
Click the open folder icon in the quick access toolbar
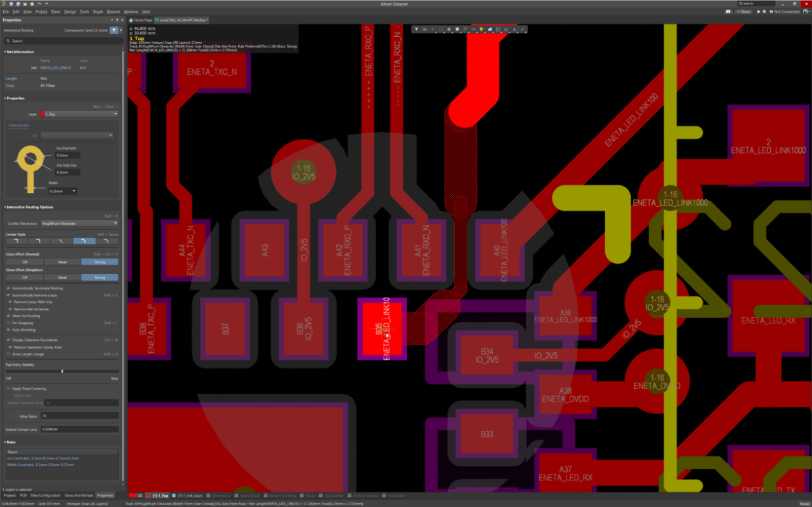[25, 4]
